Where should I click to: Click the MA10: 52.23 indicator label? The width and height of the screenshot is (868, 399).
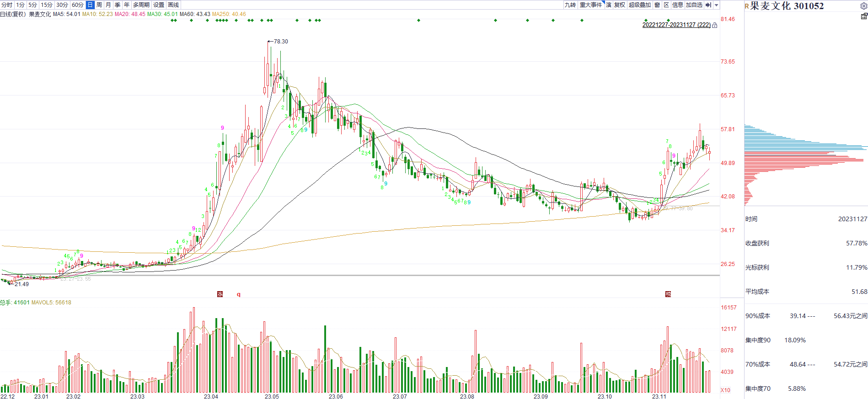pyautogui.click(x=97, y=14)
